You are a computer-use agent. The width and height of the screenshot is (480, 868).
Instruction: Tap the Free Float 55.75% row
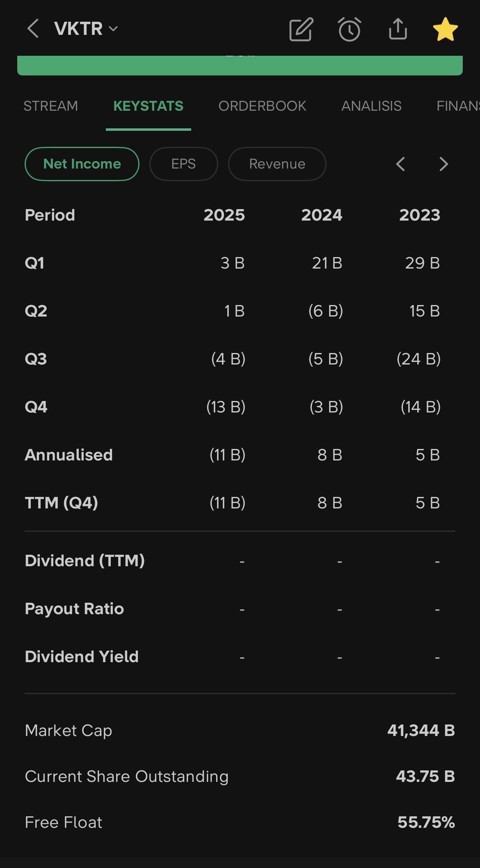pos(240,822)
